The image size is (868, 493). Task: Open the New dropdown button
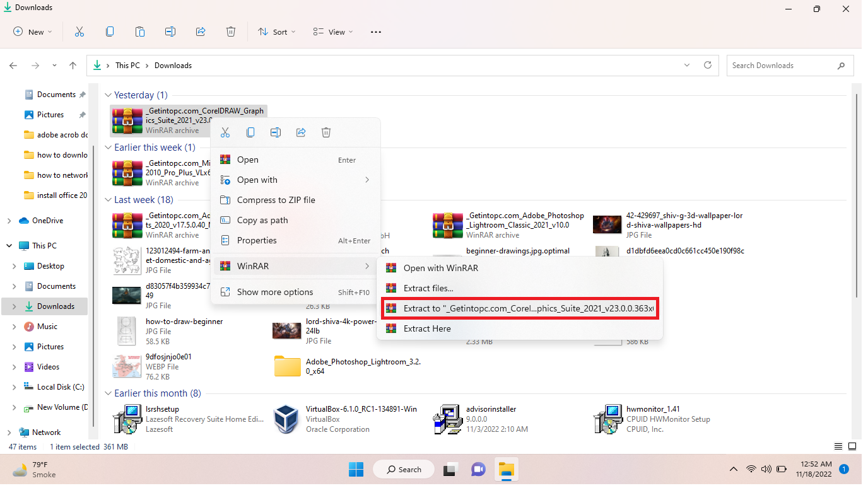(33, 32)
